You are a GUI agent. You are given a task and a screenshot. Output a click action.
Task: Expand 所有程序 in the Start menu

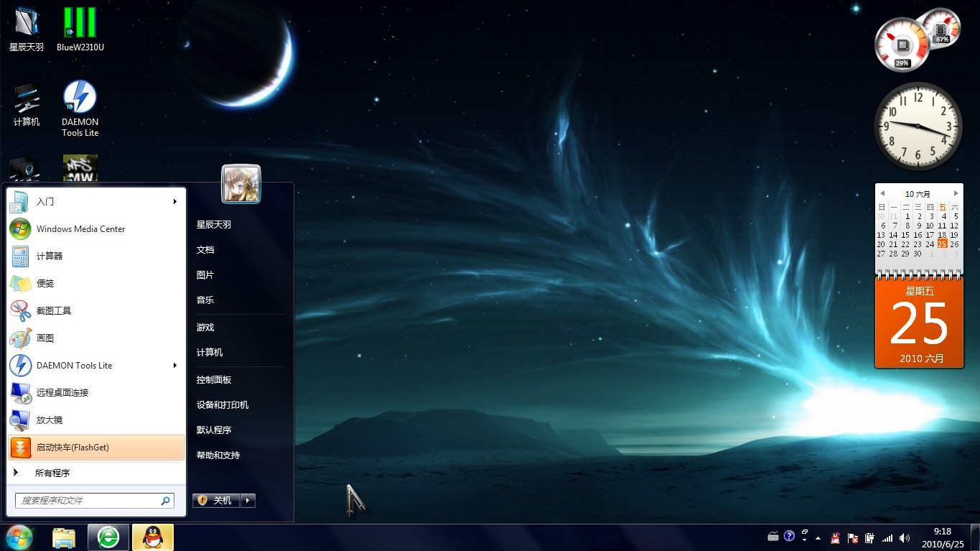coord(96,473)
